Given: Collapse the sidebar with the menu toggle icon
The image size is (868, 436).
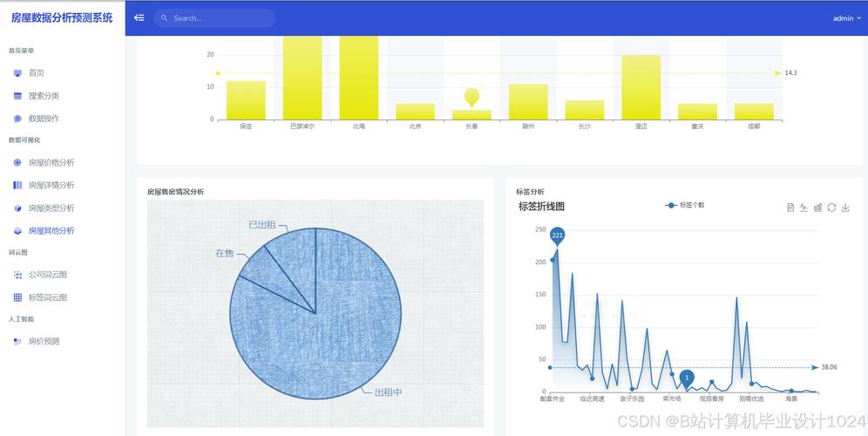Looking at the screenshot, I should click(x=139, y=17).
